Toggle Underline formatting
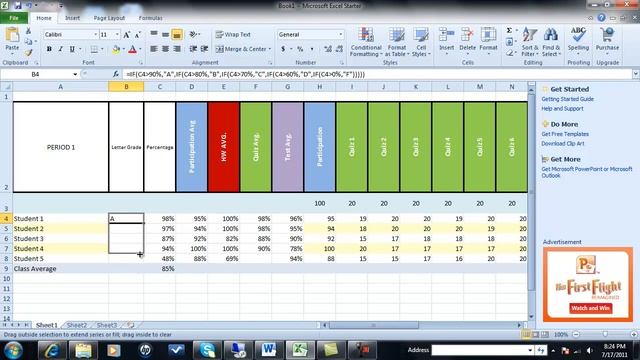The height and width of the screenshot is (360, 640). [72, 49]
